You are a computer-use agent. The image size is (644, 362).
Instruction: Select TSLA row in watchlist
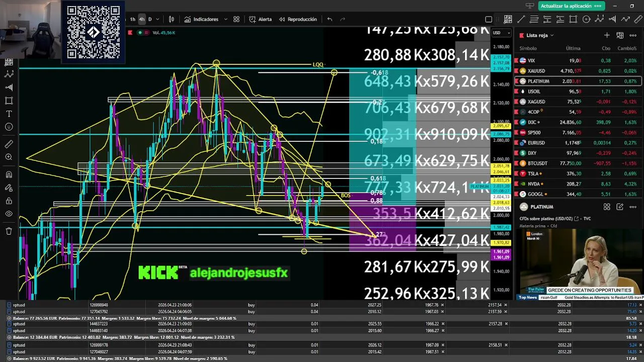(x=578, y=173)
